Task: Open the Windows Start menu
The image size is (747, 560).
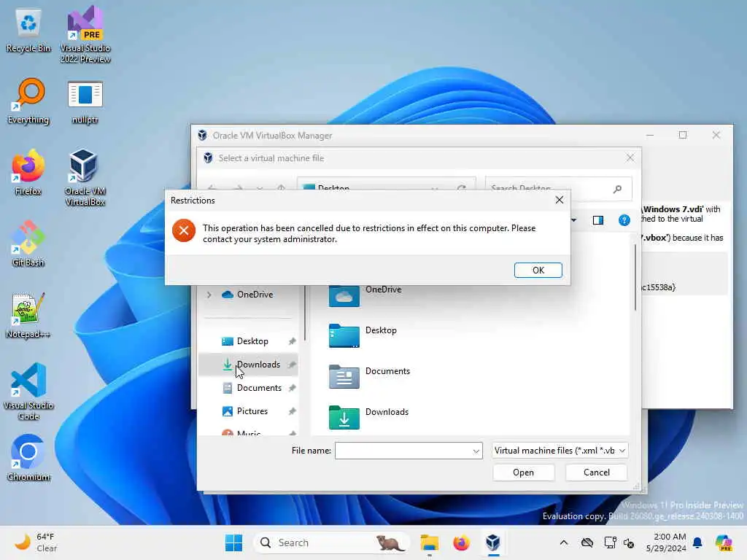Action: [233, 542]
